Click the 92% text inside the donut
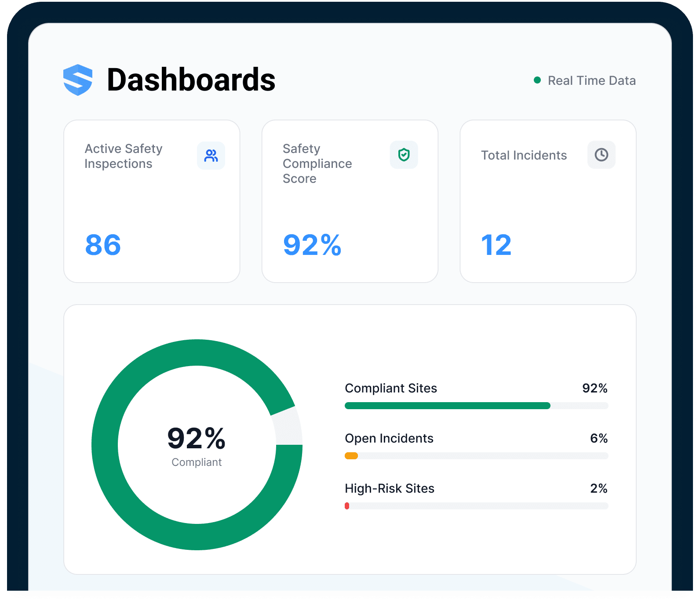This screenshot has height=603, width=700. coord(197,438)
